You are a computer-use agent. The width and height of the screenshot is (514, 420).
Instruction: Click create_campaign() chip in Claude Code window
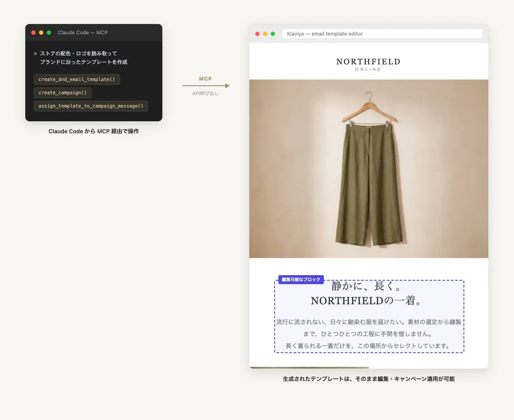(63, 93)
